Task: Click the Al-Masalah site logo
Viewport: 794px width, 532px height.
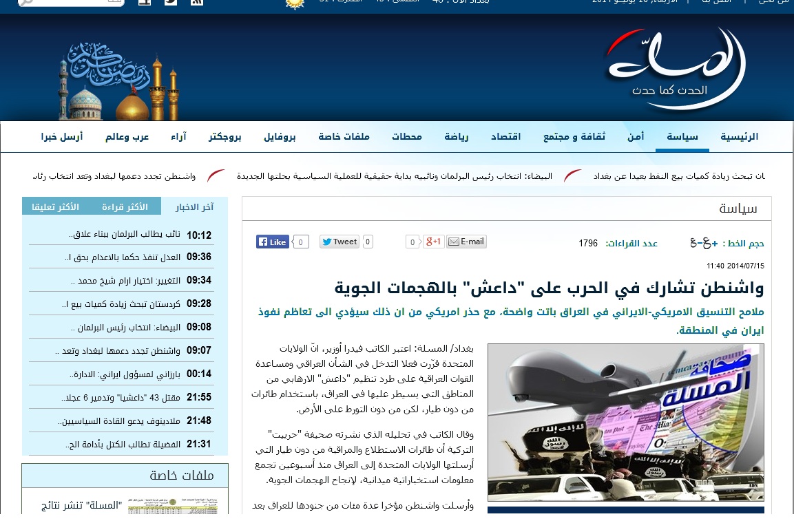Action: [674, 69]
